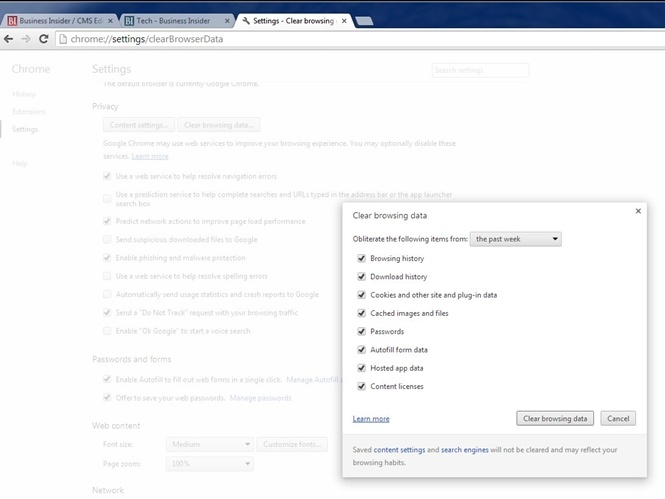The image size is (665, 499).
Task: Disable Cached images and files
Action: (361, 313)
